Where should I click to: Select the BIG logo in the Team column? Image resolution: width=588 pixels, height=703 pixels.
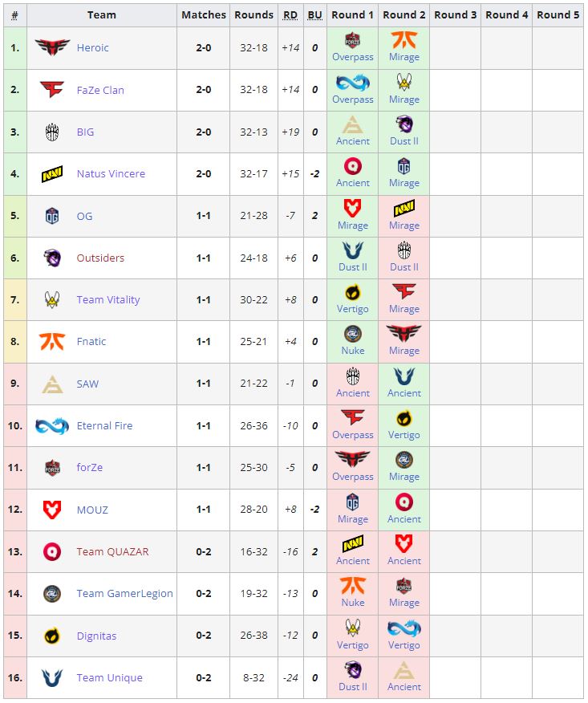tap(52, 132)
